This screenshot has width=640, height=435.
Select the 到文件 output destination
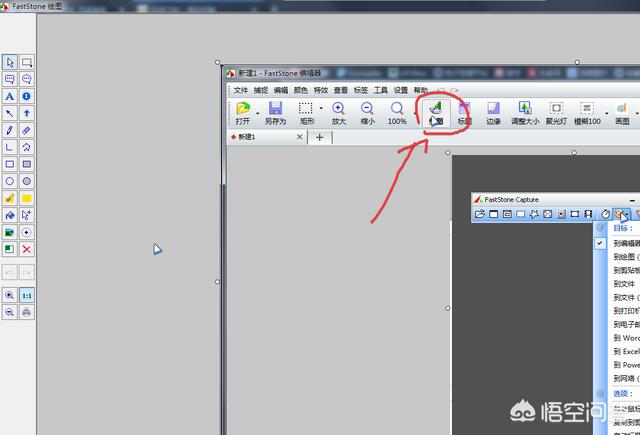pos(624,284)
